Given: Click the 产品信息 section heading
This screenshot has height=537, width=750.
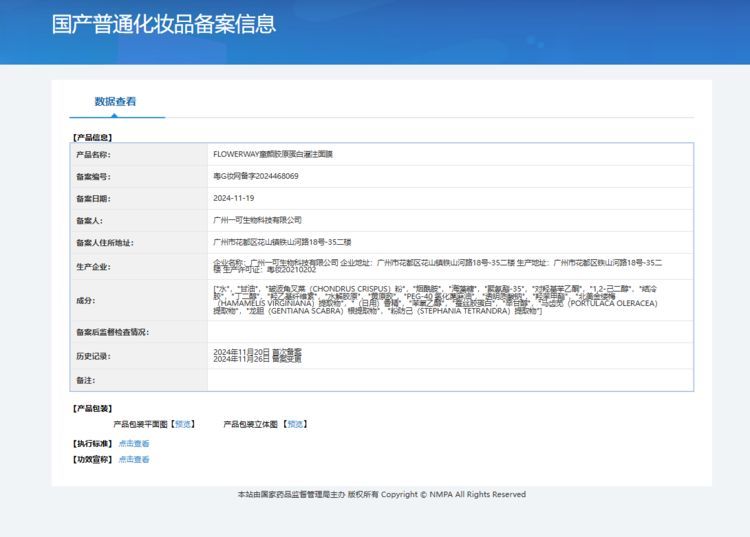Looking at the screenshot, I should coord(92,137).
